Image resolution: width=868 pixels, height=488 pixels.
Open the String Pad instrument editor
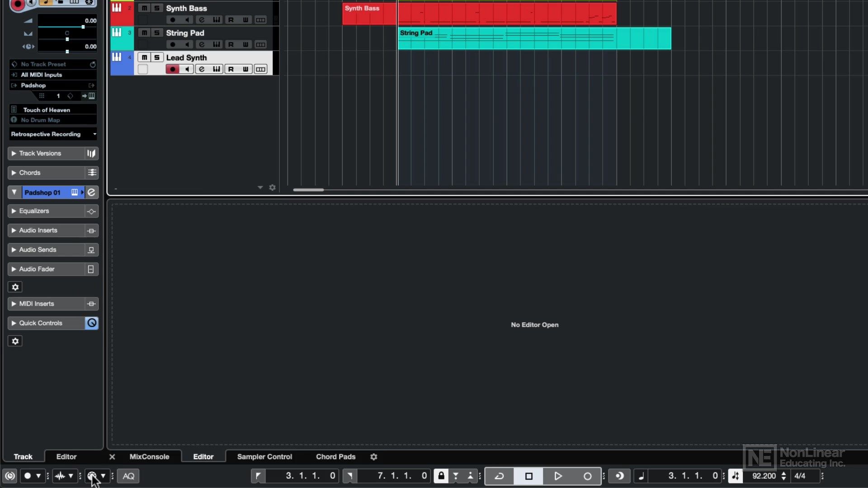pyautogui.click(x=217, y=44)
